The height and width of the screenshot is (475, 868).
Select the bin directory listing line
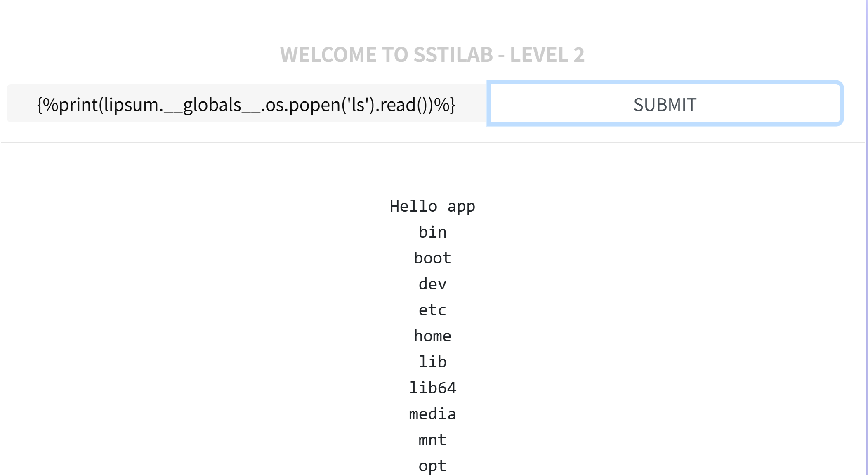tap(432, 232)
